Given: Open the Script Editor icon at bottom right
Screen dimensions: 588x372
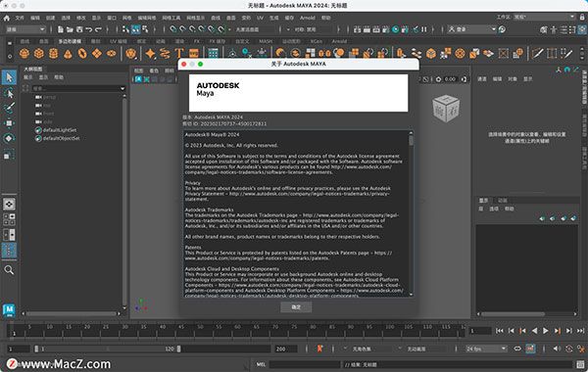Looking at the screenshot, I should click(x=580, y=364).
